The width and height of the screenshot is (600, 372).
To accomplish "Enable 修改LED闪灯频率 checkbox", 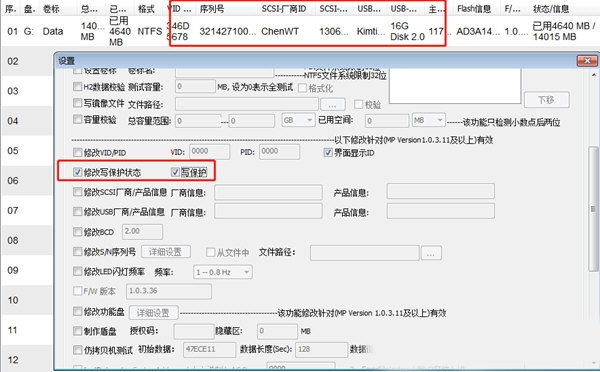I will [x=78, y=271].
